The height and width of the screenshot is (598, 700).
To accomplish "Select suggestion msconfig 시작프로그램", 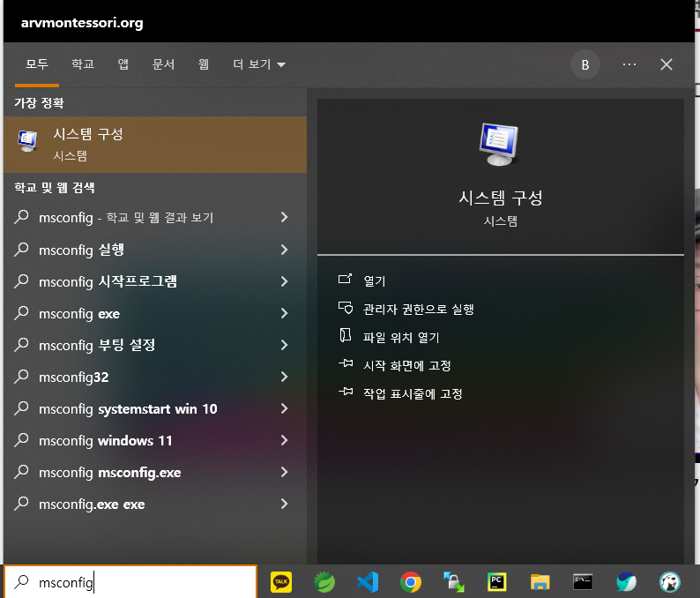I will (155, 280).
